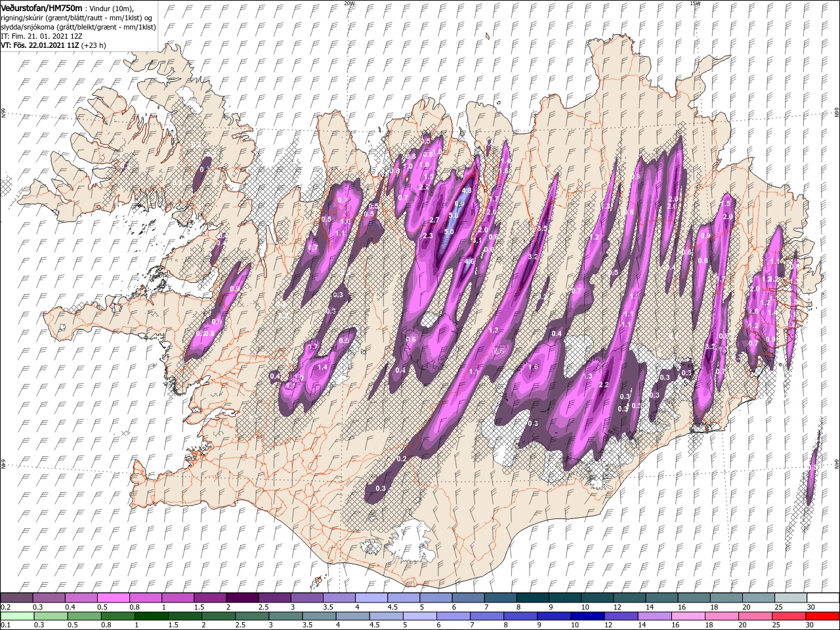840x630 pixels.
Task: Click the 'VT: Fös. 22.01.2021 11Z (+23 h)' line
Action: point(54,45)
